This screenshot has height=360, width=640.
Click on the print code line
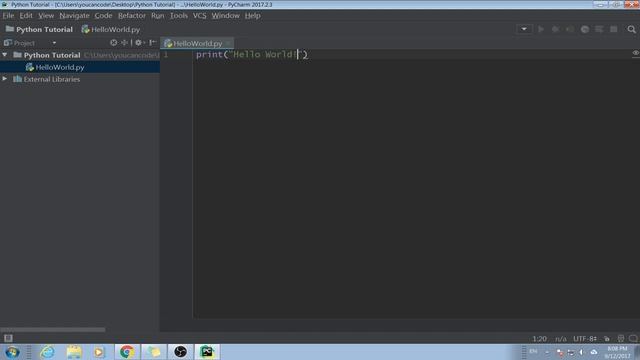pyautogui.click(x=251, y=55)
